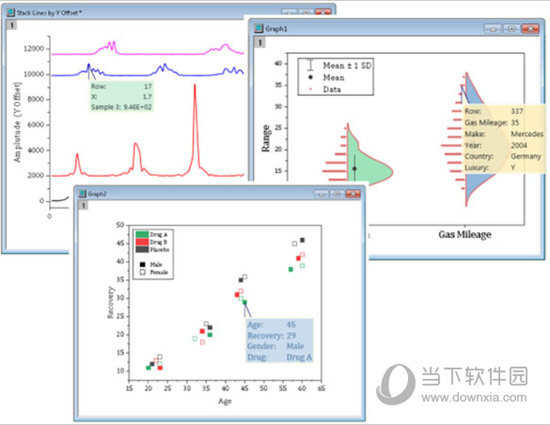
Task: Click the Data legend entry in Graph1
Action: tap(325, 89)
